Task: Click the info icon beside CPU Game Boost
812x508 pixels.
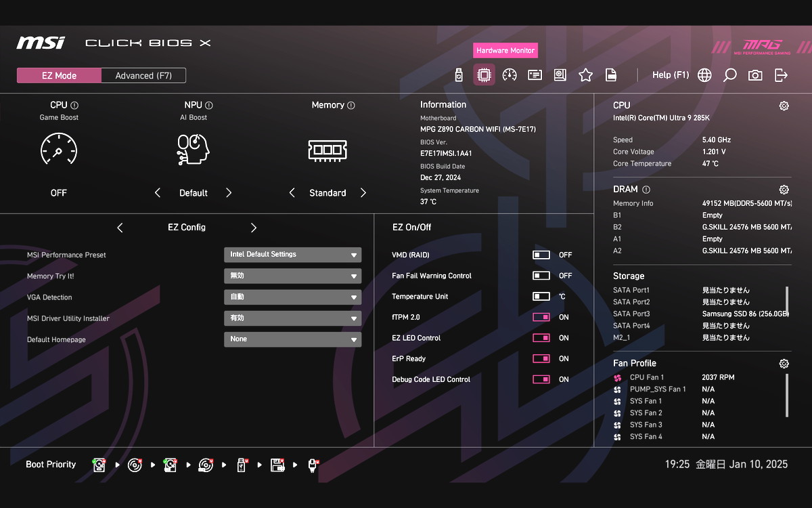Action: pyautogui.click(x=74, y=105)
